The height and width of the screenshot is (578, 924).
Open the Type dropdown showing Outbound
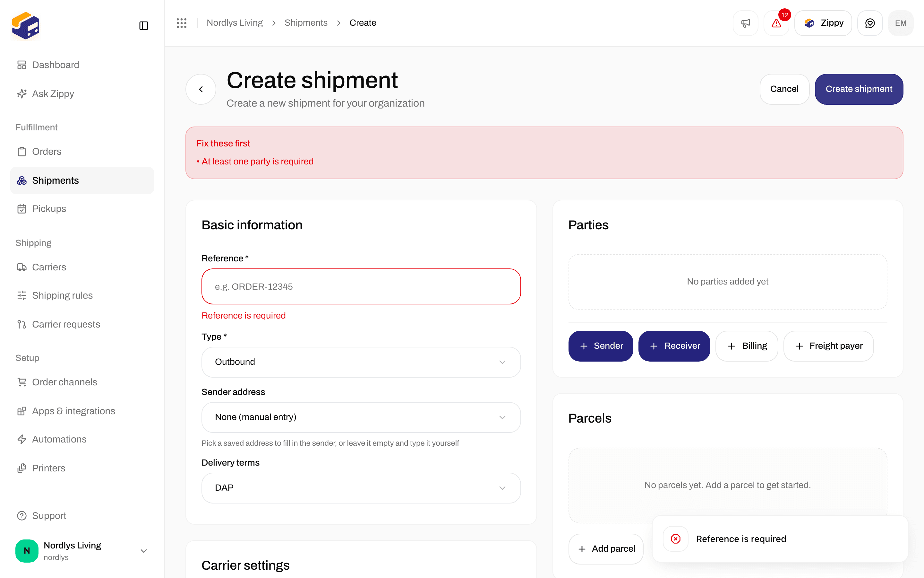click(x=361, y=362)
